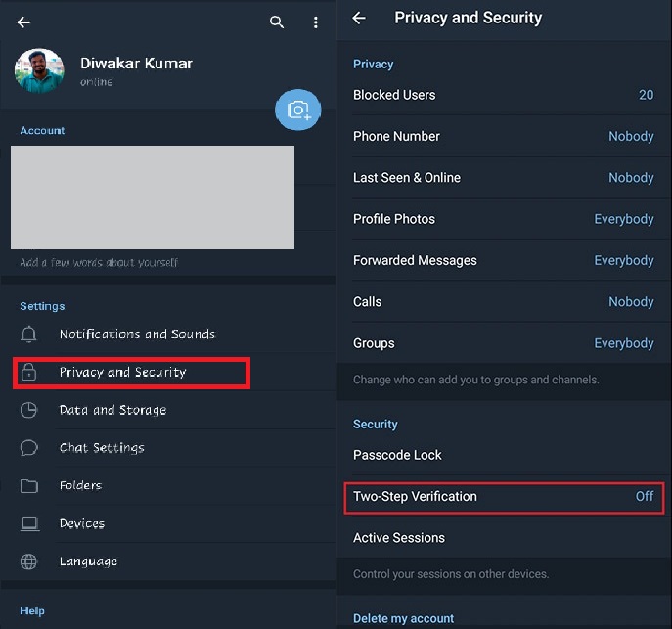Go back using left panel arrow
The image size is (672, 629).
[x=23, y=22]
